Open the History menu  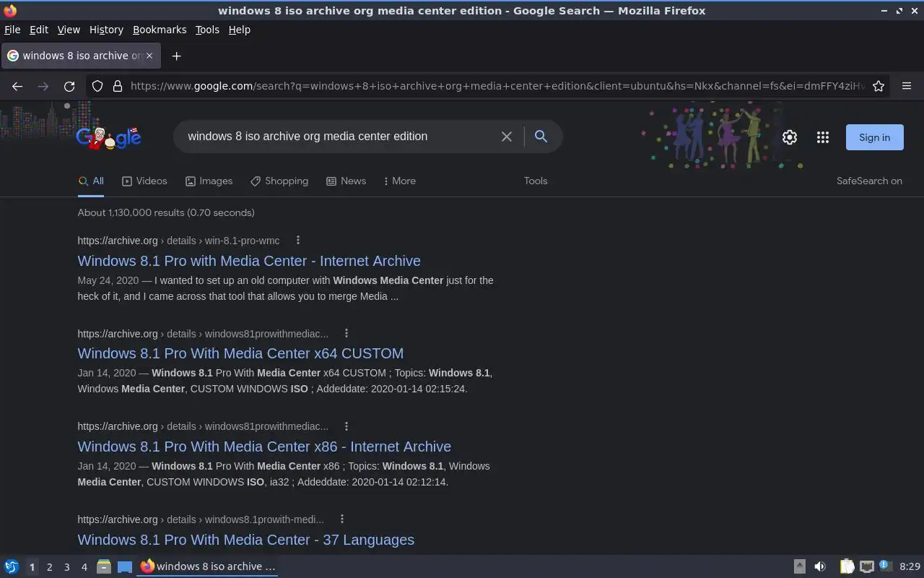[x=106, y=30]
